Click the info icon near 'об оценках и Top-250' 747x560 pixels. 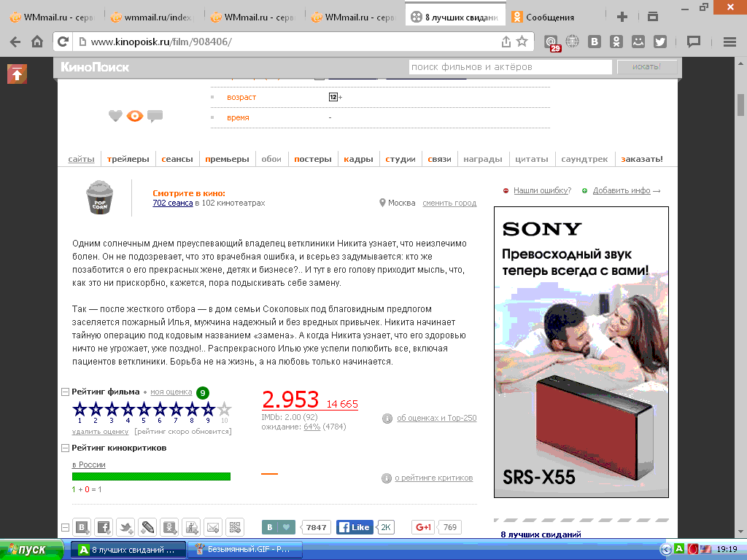(x=387, y=419)
